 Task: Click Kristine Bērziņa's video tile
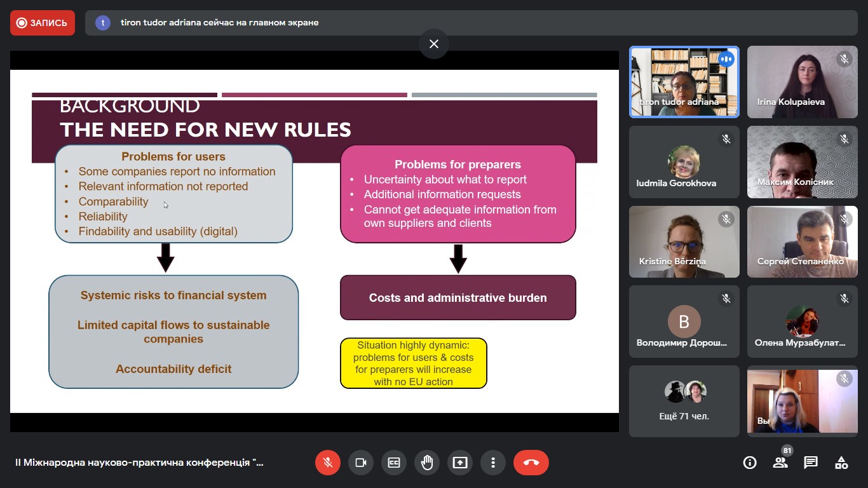(684, 241)
